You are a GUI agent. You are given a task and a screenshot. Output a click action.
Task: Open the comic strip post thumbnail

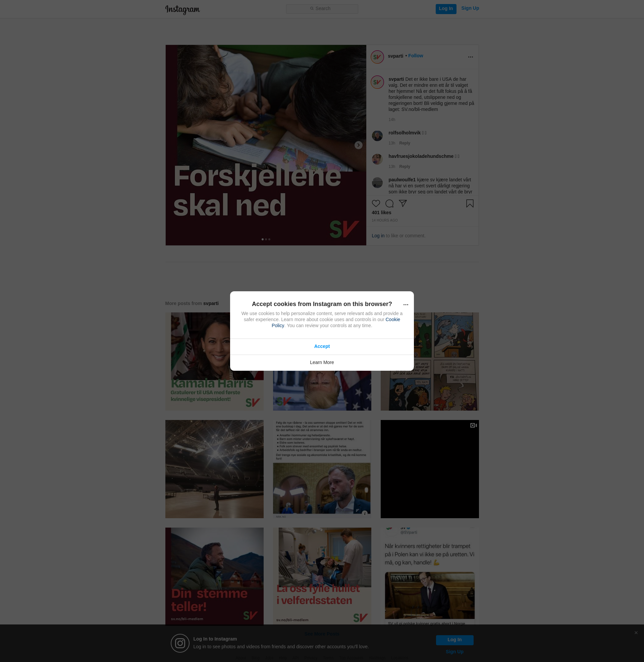430,361
